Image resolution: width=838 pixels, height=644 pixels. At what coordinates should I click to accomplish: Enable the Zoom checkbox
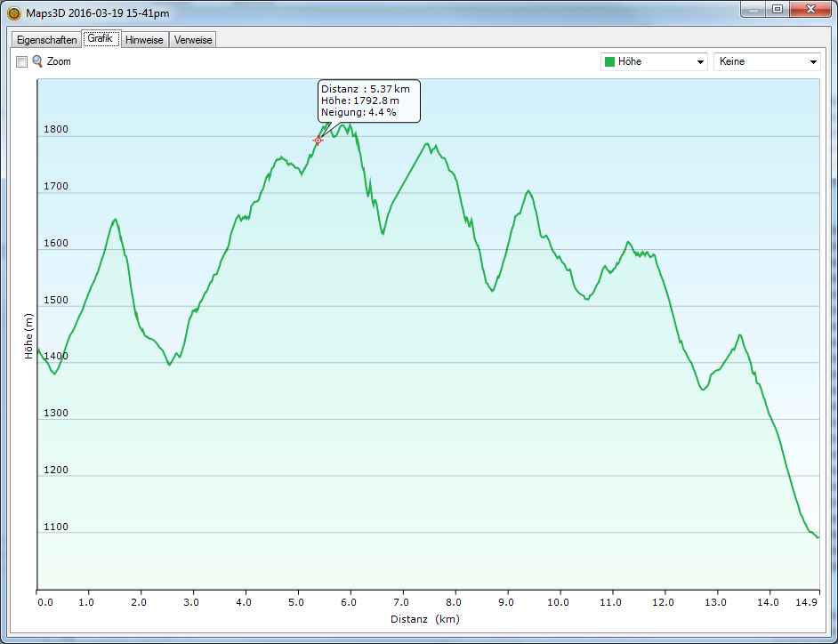22,61
